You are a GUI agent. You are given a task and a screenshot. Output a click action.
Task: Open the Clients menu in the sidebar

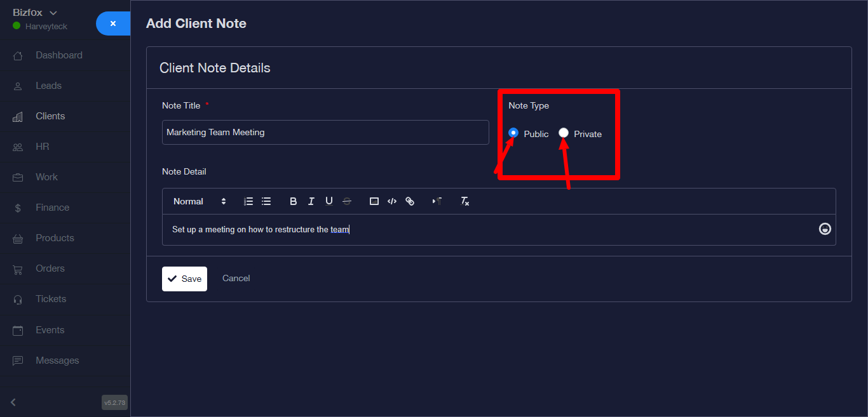click(50, 116)
